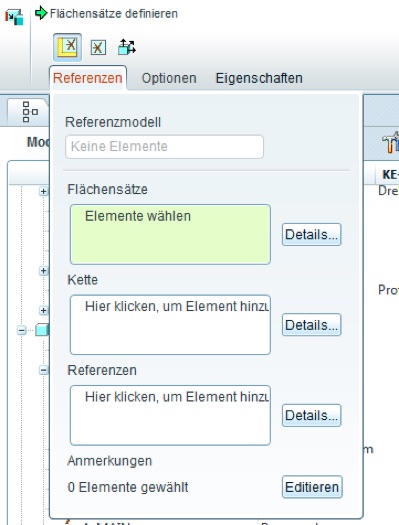399x525 pixels.
Task: Select the cyan part icon in model tree
Action: (x=42, y=330)
